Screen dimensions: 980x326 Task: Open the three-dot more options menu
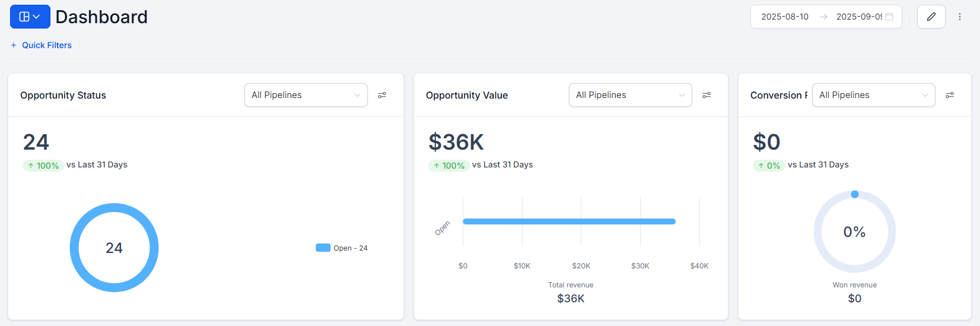[960, 17]
